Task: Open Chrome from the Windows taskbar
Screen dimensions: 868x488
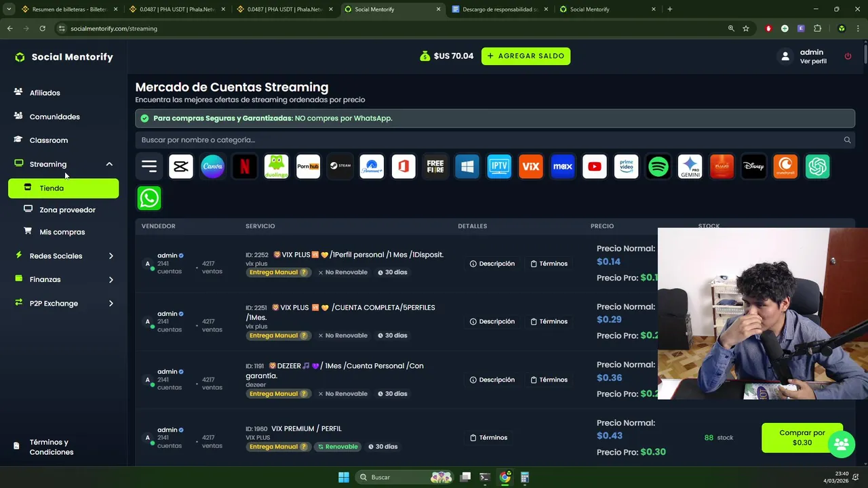Action: 505,477
